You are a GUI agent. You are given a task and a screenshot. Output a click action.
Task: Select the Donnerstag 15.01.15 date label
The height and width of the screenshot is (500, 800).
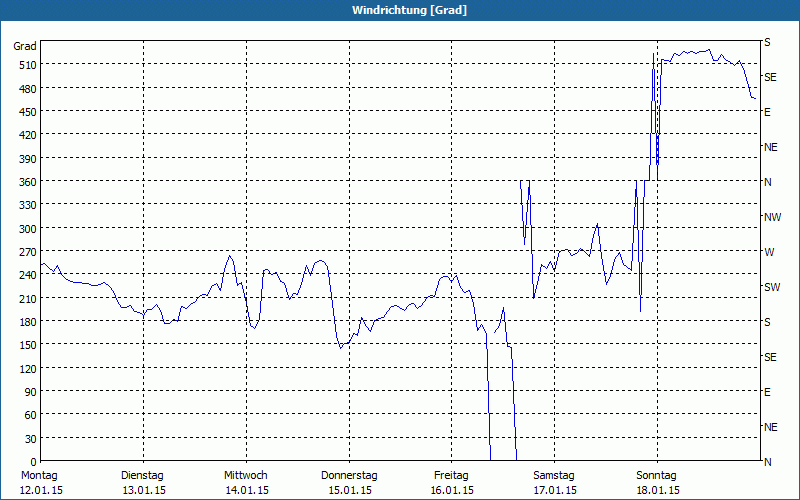tap(349, 483)
